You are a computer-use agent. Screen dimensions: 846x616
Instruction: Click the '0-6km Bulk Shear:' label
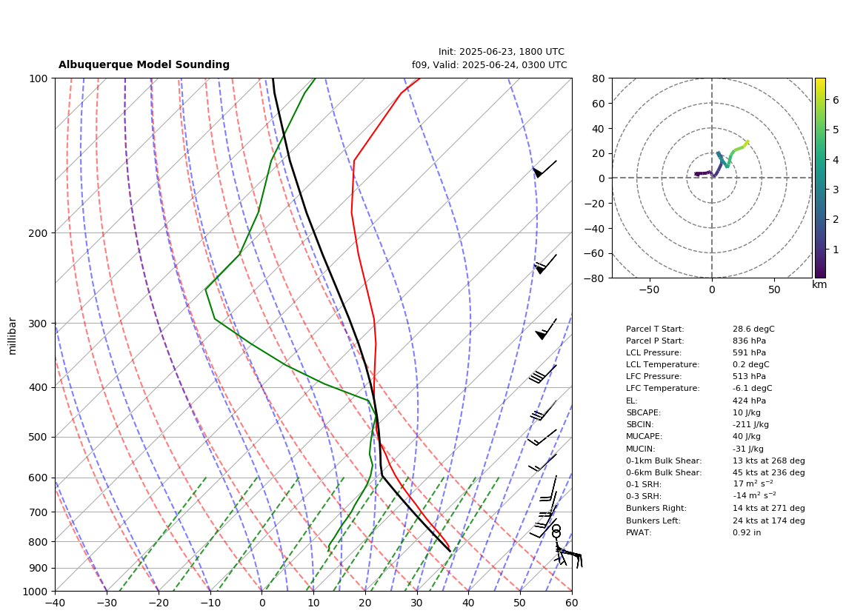[x=664, y=472]
